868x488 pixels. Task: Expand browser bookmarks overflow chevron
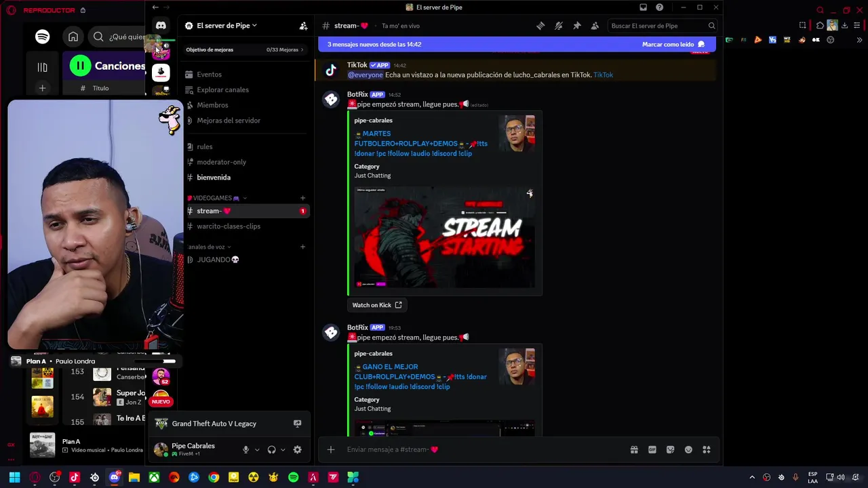859,40
